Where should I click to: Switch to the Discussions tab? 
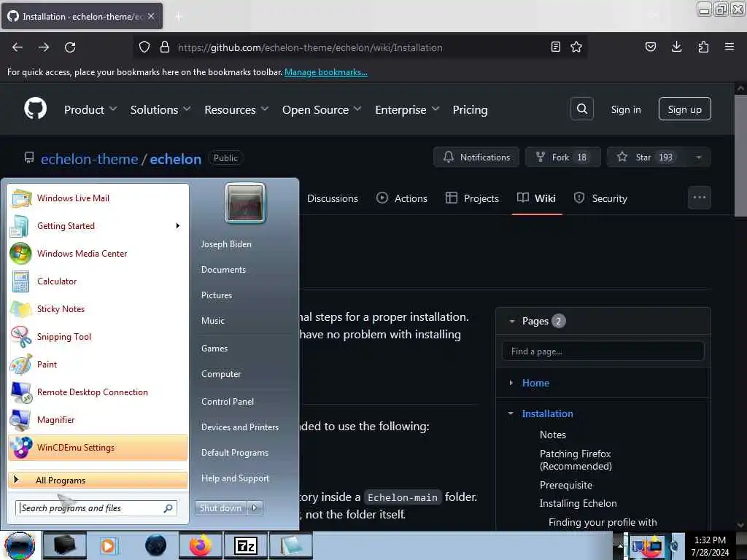pos(332,198)
